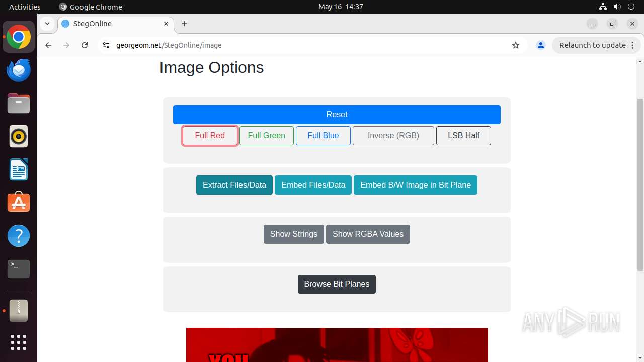Screen dimensions: 644x362
Task: Apply the Full Red filter
Action: click(x=210, y=136)
